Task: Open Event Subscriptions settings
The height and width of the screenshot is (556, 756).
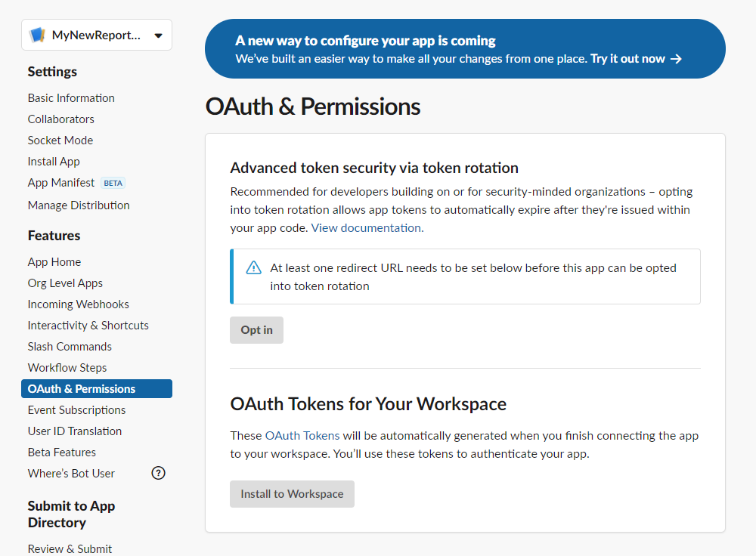Action: click(76, 410)
